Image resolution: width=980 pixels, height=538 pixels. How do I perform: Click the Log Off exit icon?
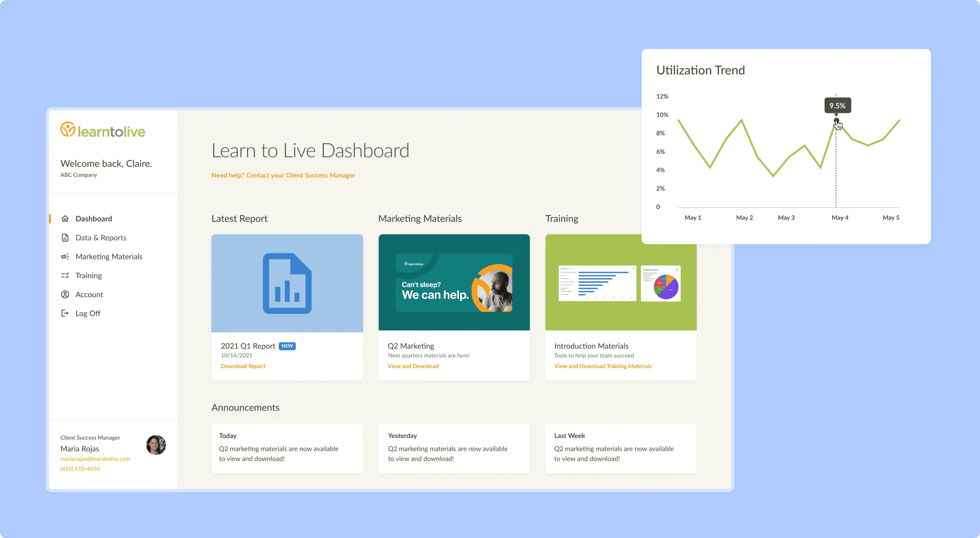(x=65, y=313)
